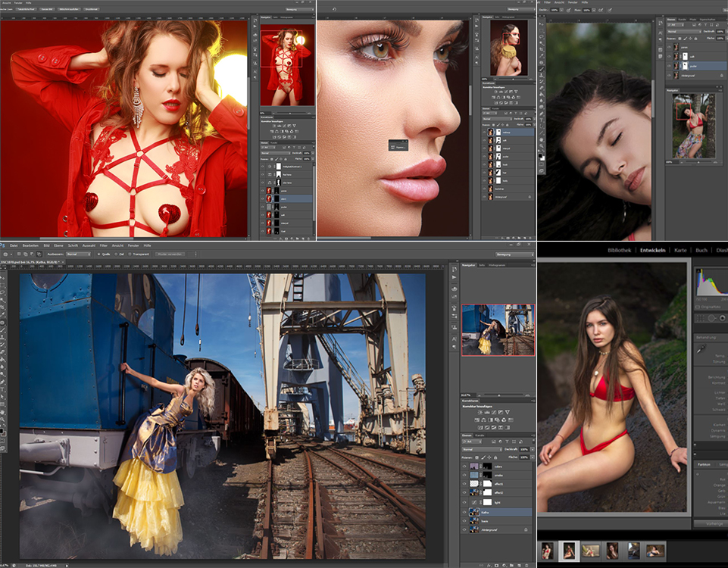The image size is (728, 568).
Task: Hide the Katha layer
Action: click(464, 512)
